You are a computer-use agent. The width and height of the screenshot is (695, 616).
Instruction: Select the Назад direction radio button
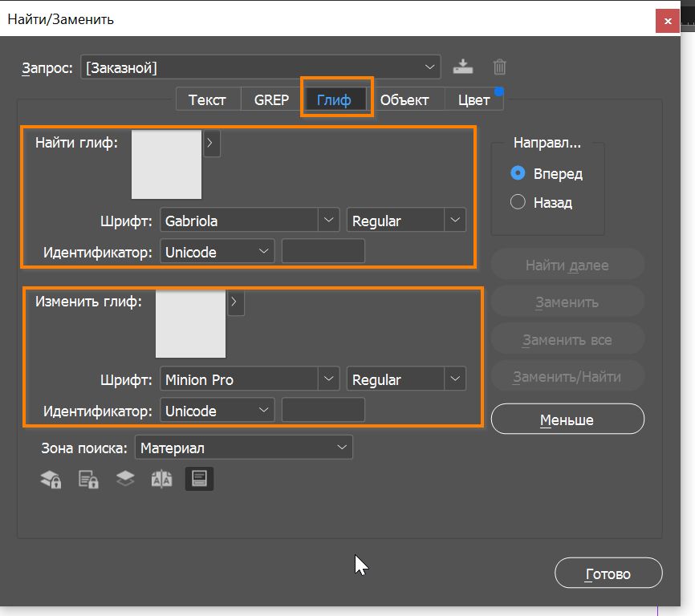click(518, 203)
